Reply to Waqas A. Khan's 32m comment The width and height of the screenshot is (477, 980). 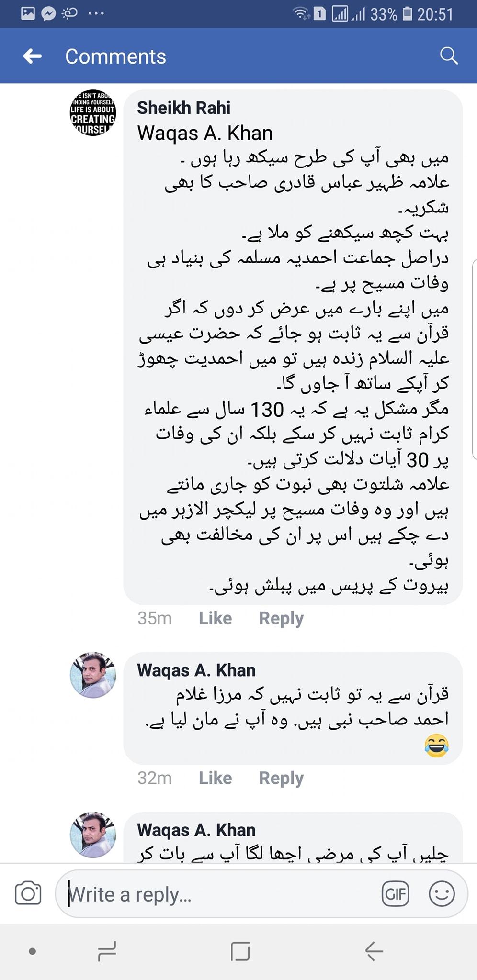(281, 778)
